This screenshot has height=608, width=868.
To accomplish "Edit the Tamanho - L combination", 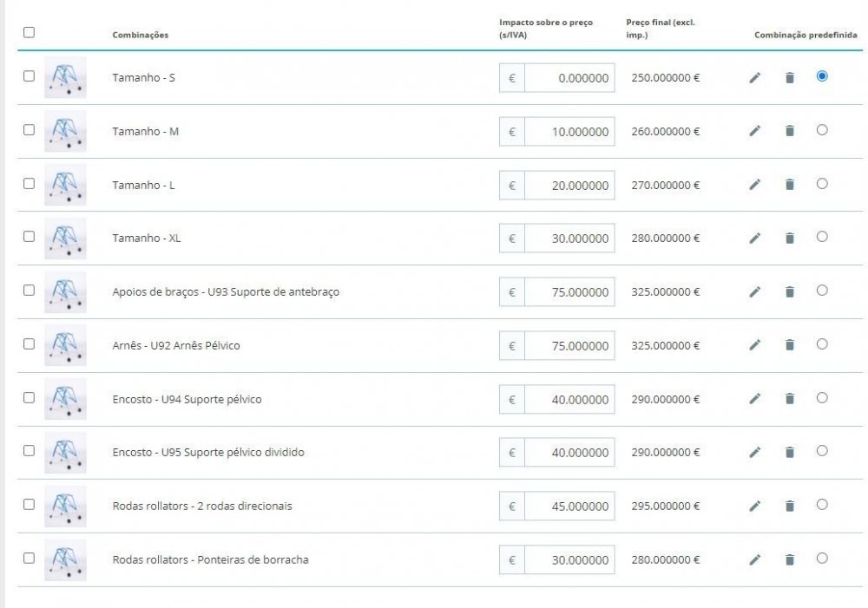I will click(754, 185).
